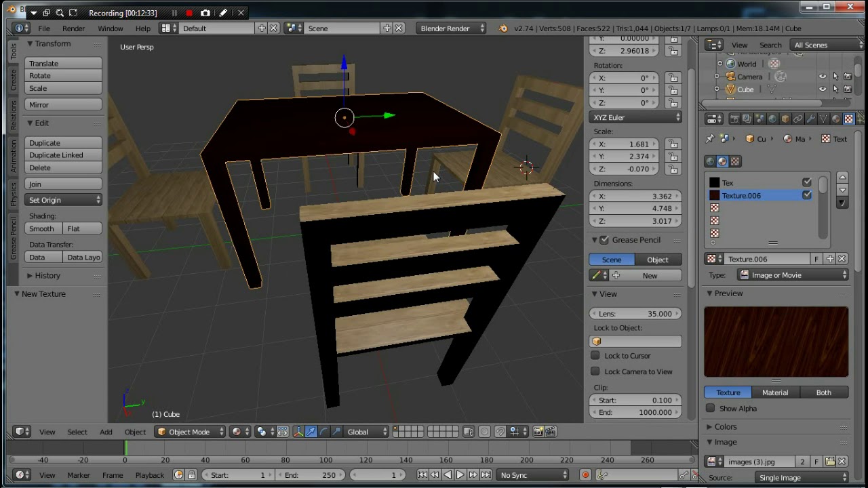Viewport: 868px width, 488px height.
Task: Switch to the Create tool shelf tab
Action: 14,81
